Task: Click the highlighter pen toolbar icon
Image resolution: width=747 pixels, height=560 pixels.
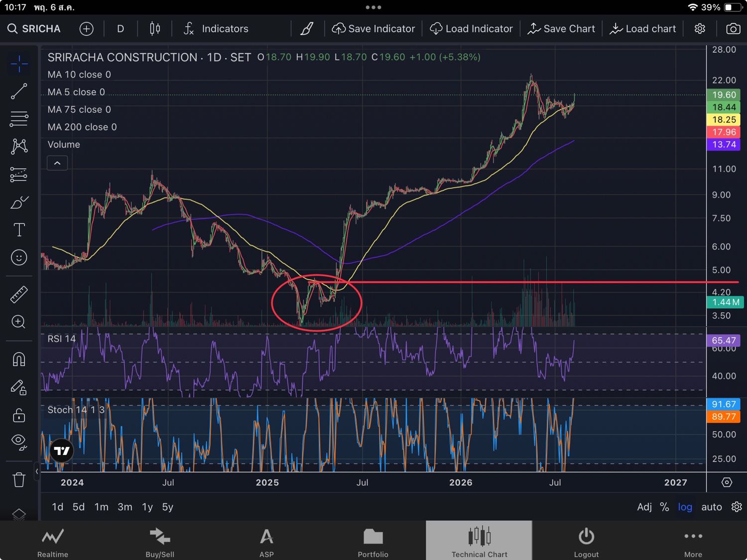Action: click(x=307, y=29)
